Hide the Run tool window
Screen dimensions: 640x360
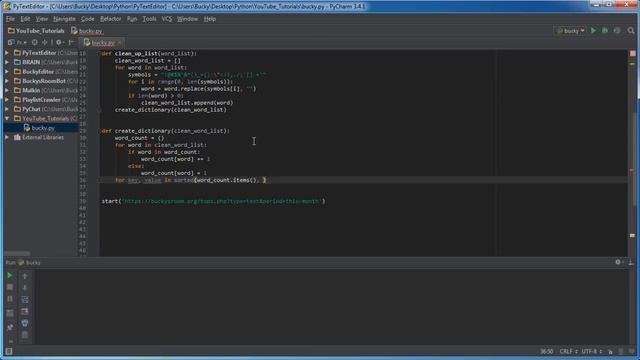pyautogui.click(x=631, y=262)
